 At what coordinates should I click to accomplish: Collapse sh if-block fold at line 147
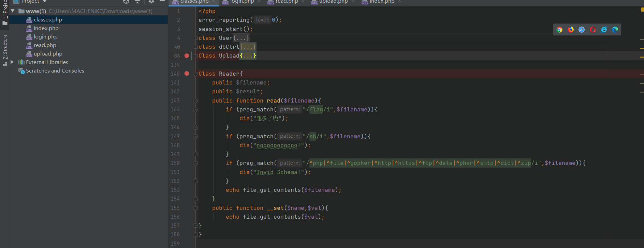195,136
